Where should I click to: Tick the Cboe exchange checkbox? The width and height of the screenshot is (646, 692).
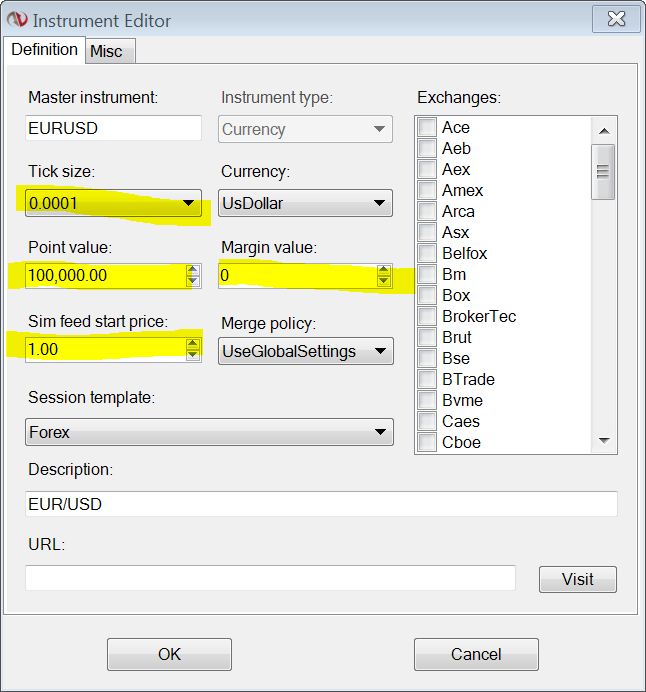[x=427, y=443]
